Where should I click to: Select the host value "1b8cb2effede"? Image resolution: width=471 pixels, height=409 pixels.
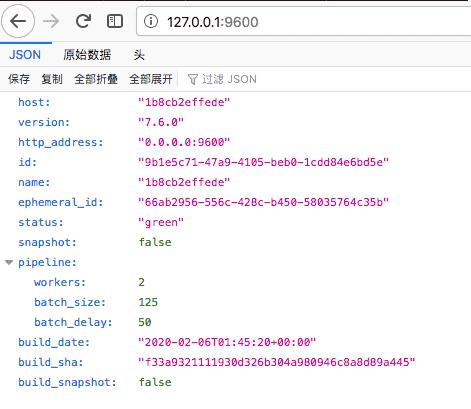(x=184, y=102)
